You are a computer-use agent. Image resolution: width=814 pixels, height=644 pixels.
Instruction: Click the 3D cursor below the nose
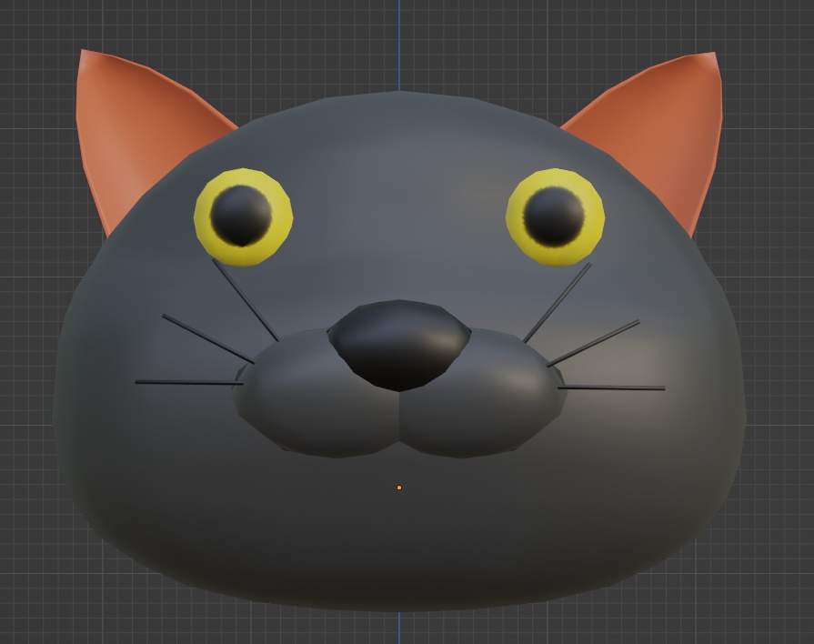(398, 488)
